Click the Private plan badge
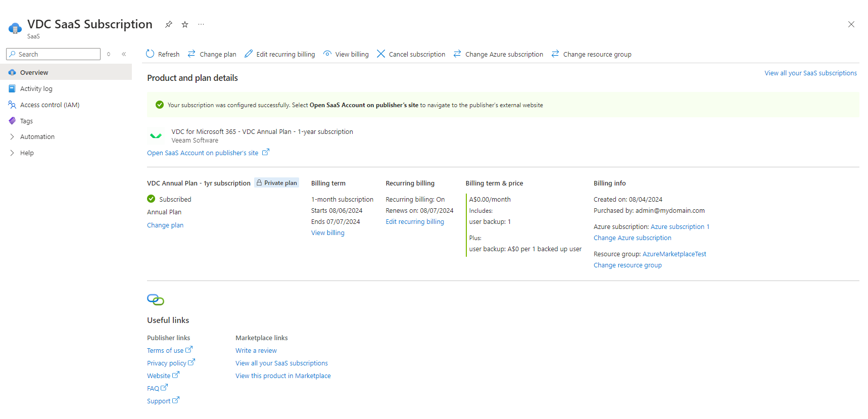 click(276, 183)
